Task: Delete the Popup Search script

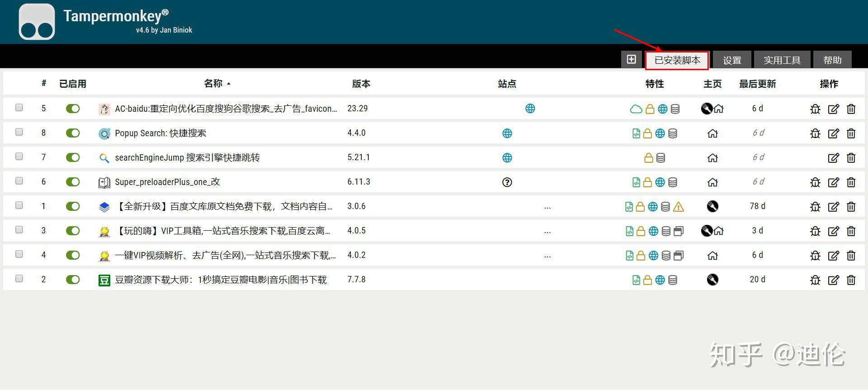Action: (851, 133)
